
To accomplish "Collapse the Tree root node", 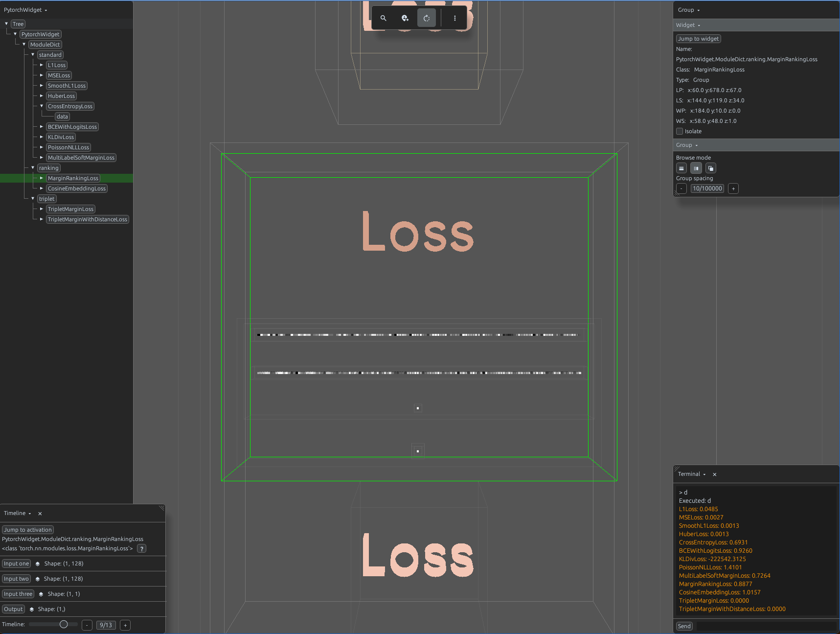I will [6, 23].
